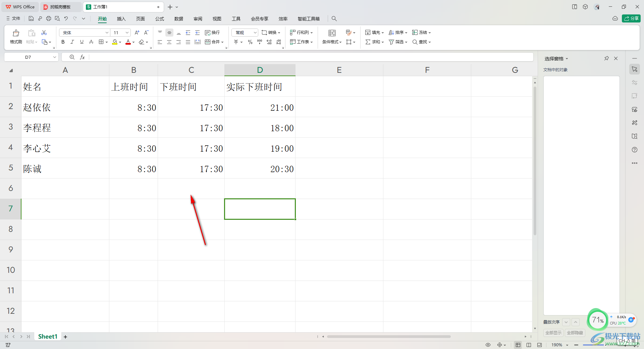
Task: Click the add new sheet plus icon
Action: pyautogui.click(x=65, y=337)
